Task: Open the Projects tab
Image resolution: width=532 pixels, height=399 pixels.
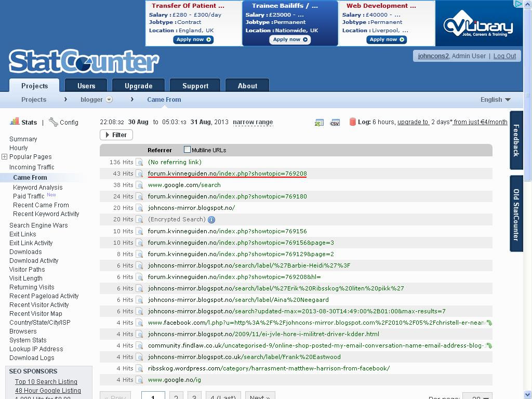Action: pos(35,86)
